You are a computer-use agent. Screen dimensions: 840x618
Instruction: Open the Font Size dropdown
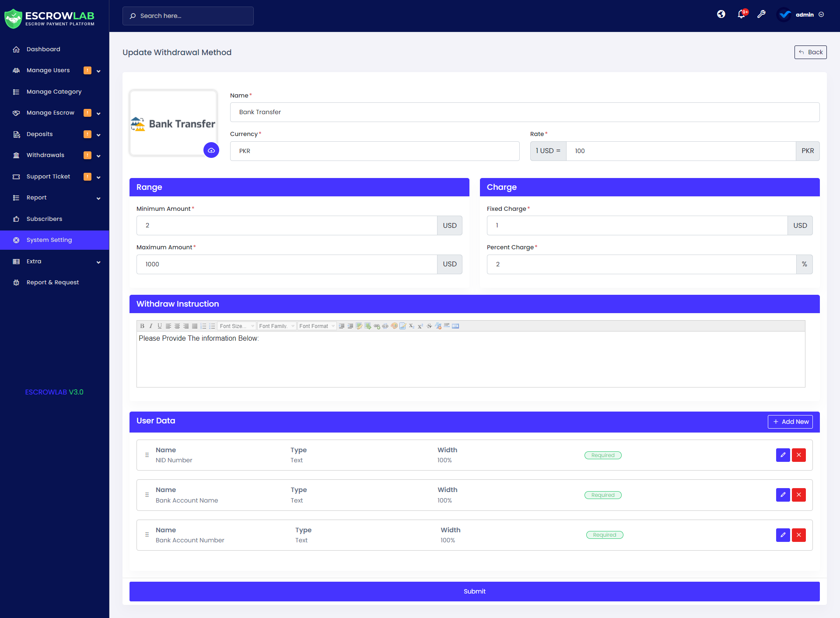pos(236,326)
